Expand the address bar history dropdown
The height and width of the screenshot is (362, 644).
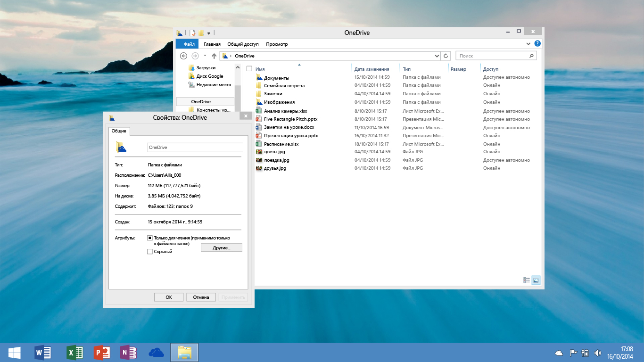tap(437, 56)
